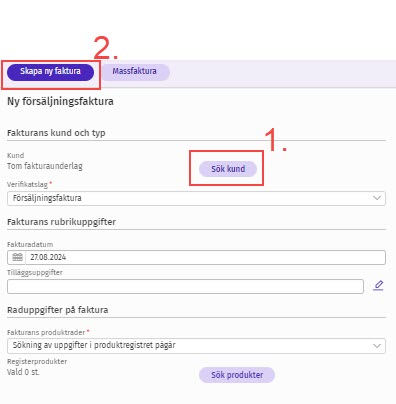Click the Fakturans produktrader field label
Screen dimensions: 396x404
coord(46,332)
